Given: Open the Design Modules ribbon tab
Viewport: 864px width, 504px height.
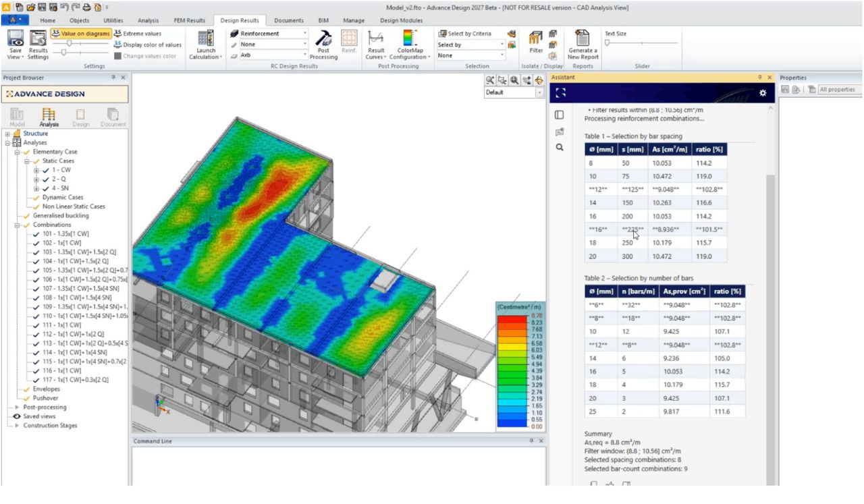Looking at the screenshot, I should (401, 21).
